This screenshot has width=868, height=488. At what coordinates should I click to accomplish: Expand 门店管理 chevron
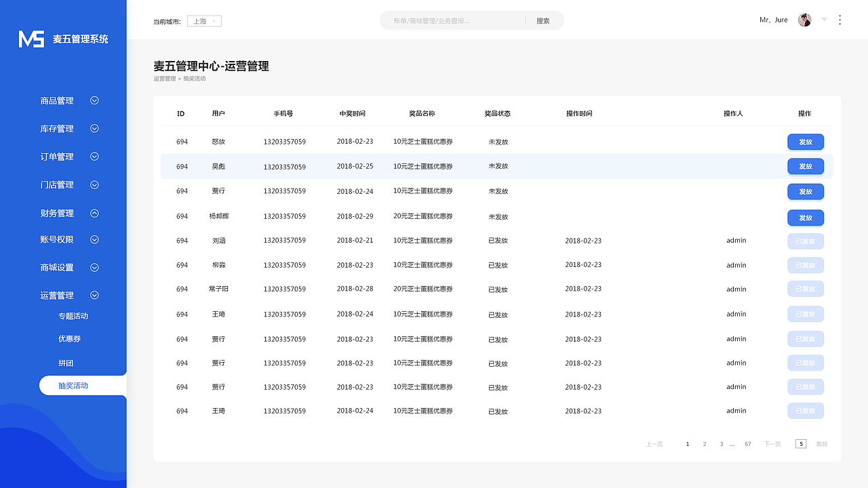(95, 184)
